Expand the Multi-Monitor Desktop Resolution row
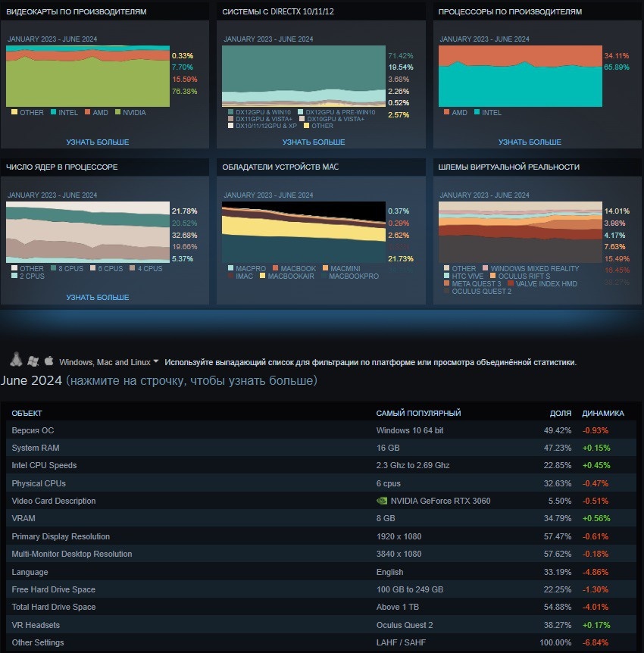This screenshot has width=644, height=653. [321, 554]
